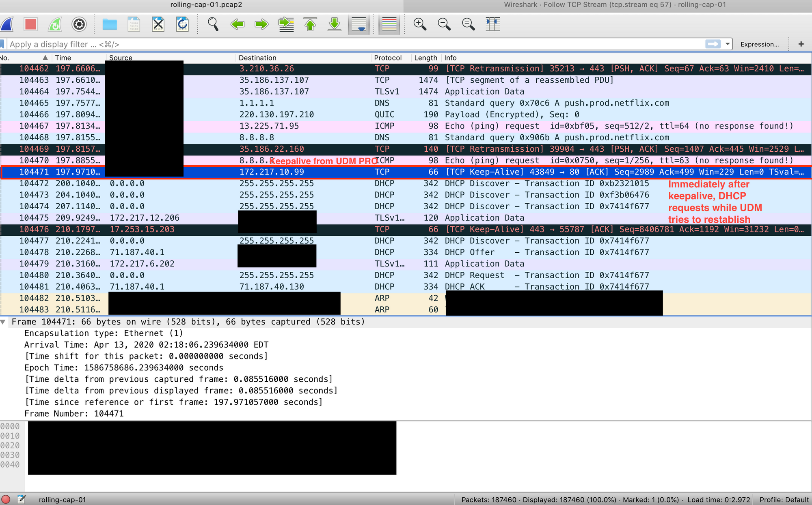The width and height of the screenshot is (812, 505).
Task: Open capture options with the gear icon
Action: (x=79, y=24)
